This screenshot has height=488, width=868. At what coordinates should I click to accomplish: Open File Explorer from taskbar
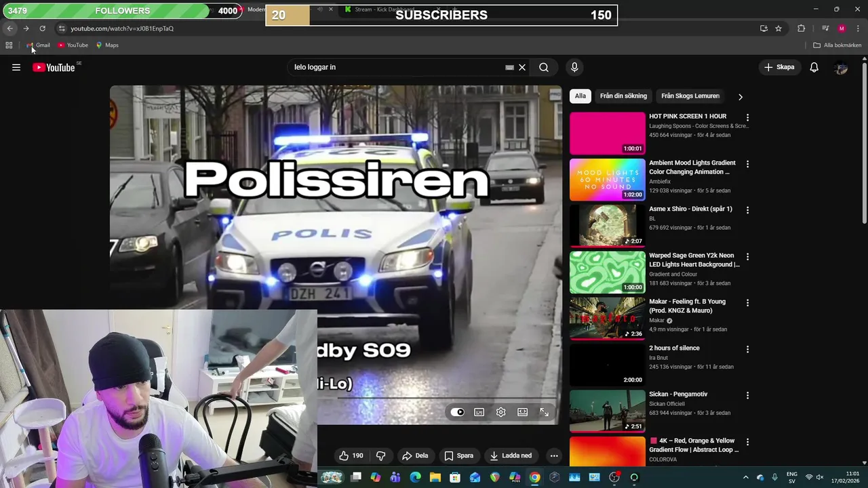click(435, 477)
